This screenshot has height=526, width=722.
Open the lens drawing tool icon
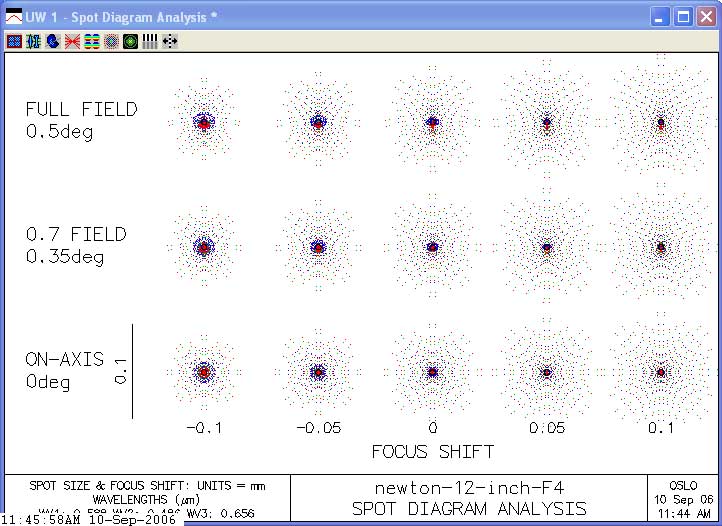pos(33,41)
